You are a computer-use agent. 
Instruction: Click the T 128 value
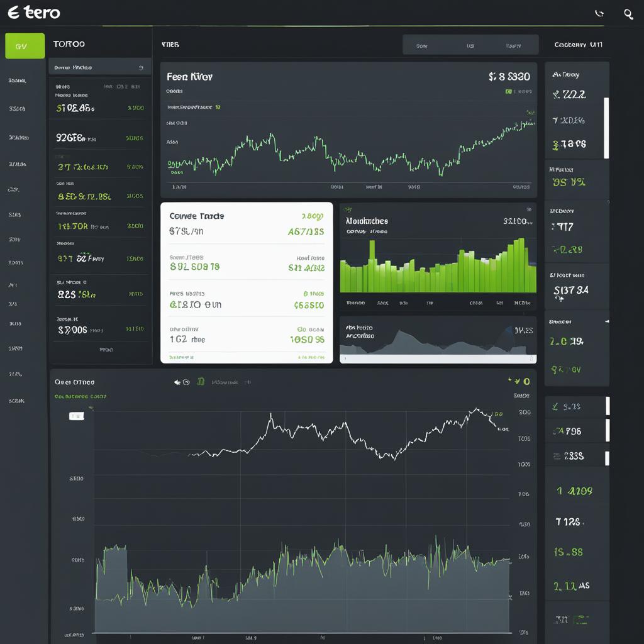click(569, 521)
